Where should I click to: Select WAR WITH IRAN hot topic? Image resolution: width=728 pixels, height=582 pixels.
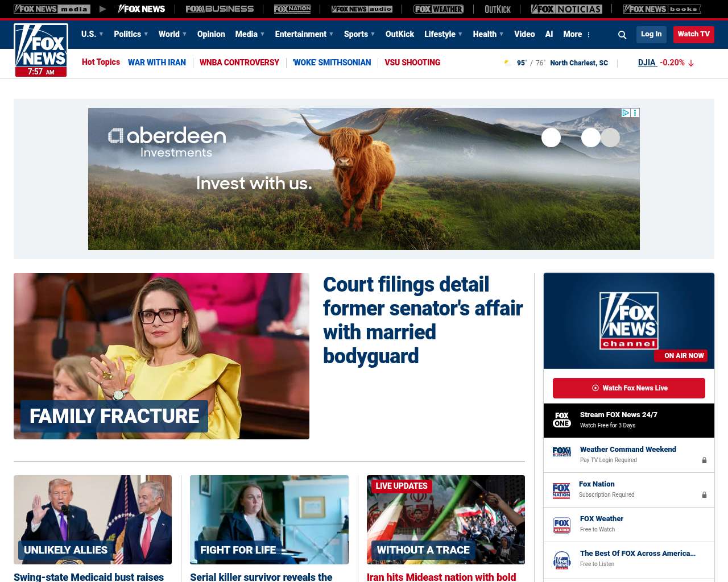(x=157, y=63)
